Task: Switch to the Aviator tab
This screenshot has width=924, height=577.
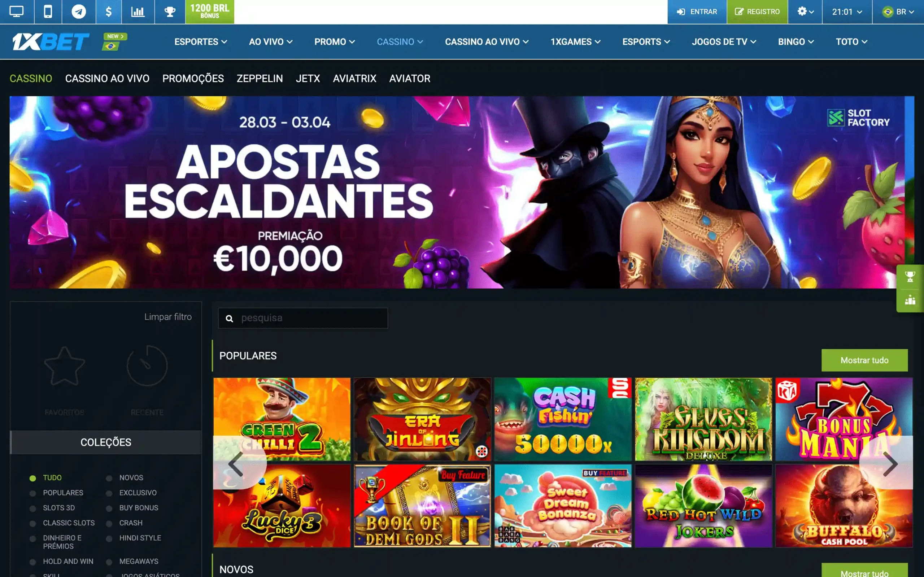Action: (410, 79)
